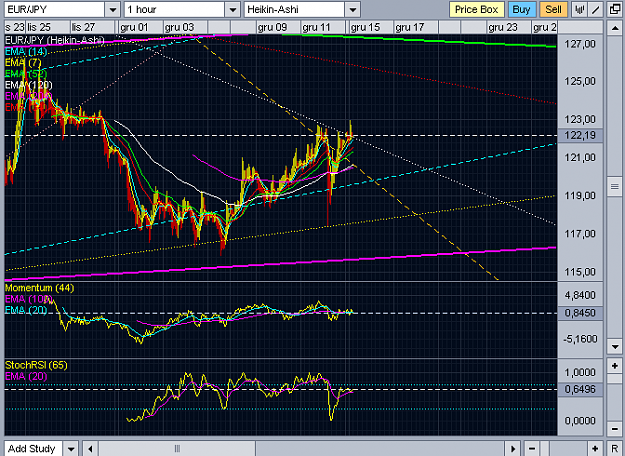
Task: Click the time zoom slider between minus and plus
Action: (x=545, y=448)
